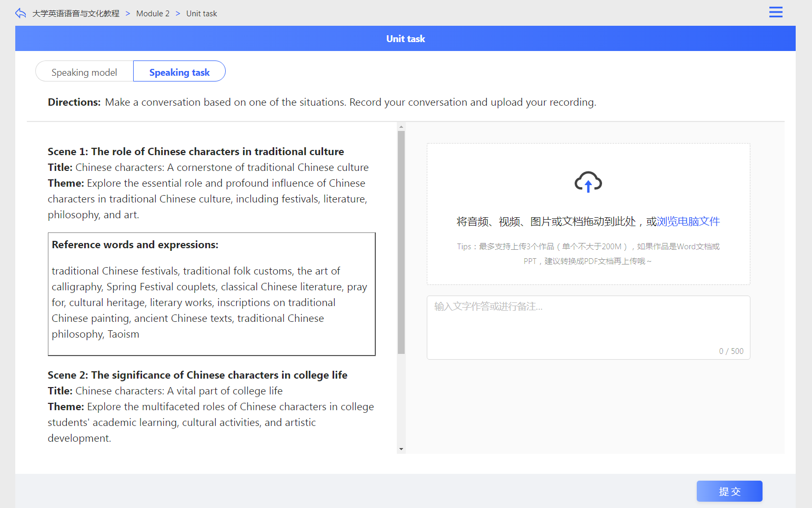
Task: Click the scrollbar down arrow
Action: coord(401,449)
